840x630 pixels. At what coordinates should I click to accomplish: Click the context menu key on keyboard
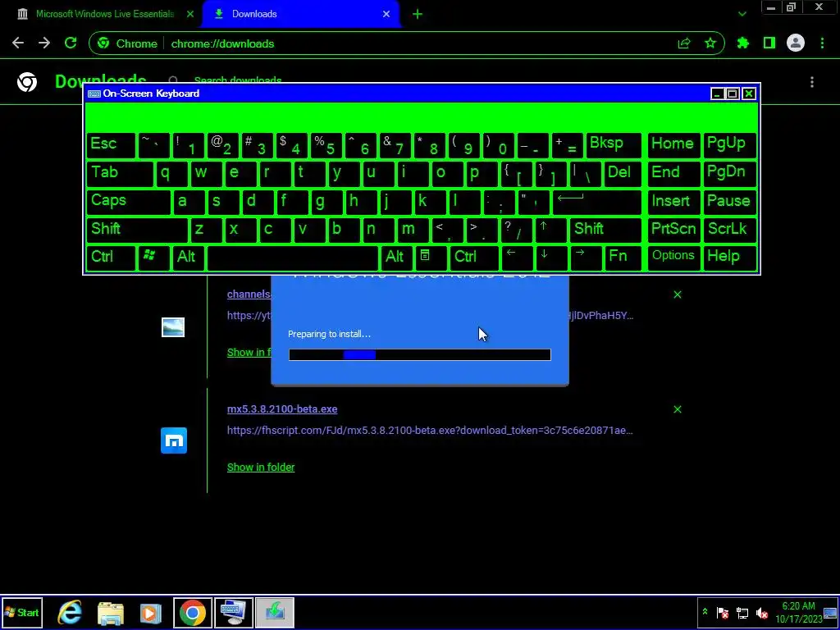(431, 258)
